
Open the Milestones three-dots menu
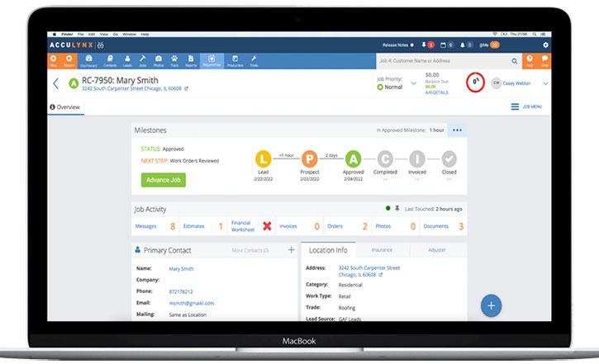[459, 130]
